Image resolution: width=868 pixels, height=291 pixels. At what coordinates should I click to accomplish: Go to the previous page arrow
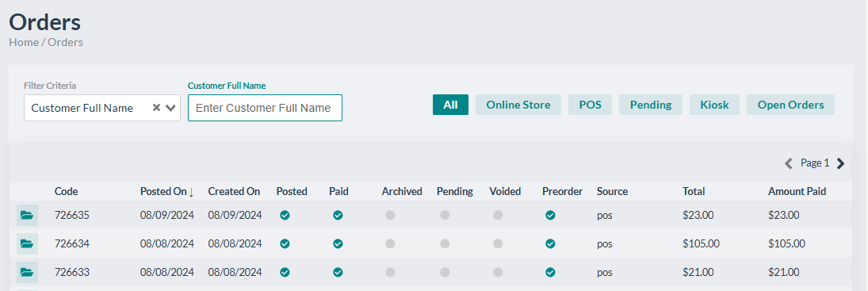click(x=789, y=163)
